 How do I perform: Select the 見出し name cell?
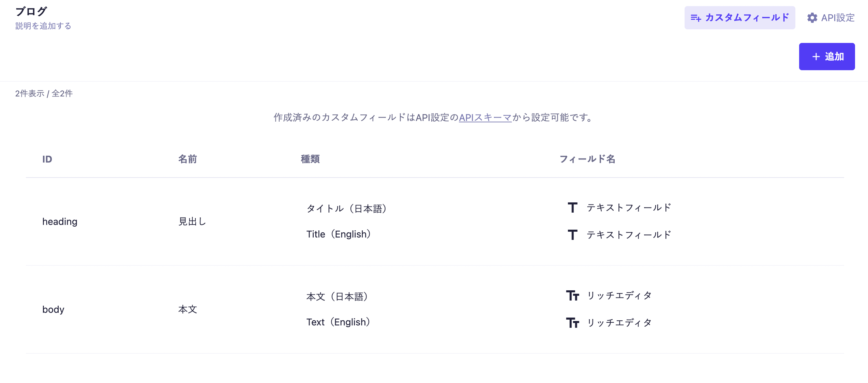[x=192, y=221]
